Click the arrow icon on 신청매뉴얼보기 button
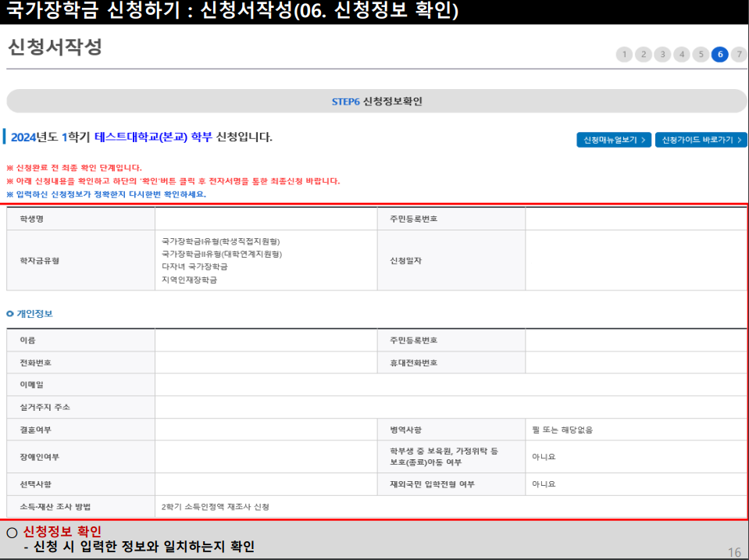Image resolution: width=749 pixels, height=560 pixels. (644, 139)
